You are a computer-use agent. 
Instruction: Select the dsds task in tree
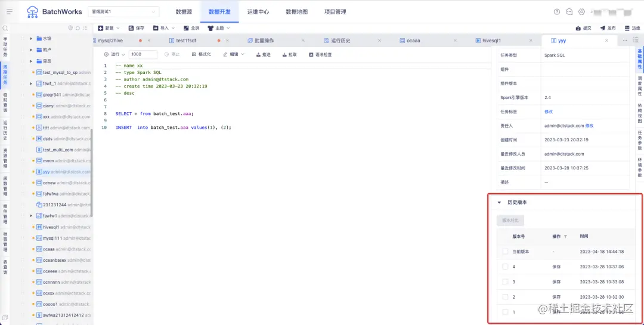pyautogui.click(x=48, y=138)
